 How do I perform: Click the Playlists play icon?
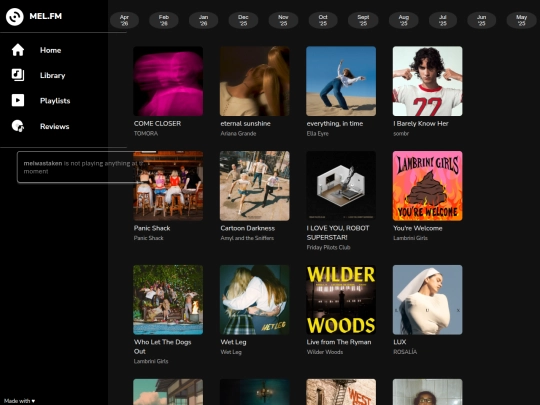pos(18,100)
